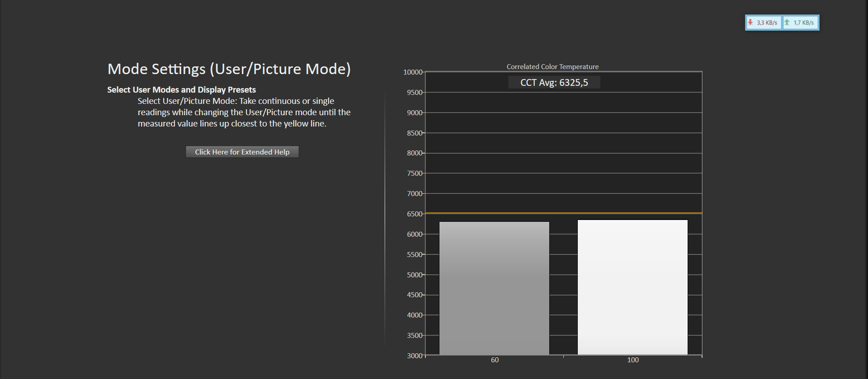868x379 pixels.
Task: Click the Select User/Picture Mode instruction paragraph
Action: [244, 112]
